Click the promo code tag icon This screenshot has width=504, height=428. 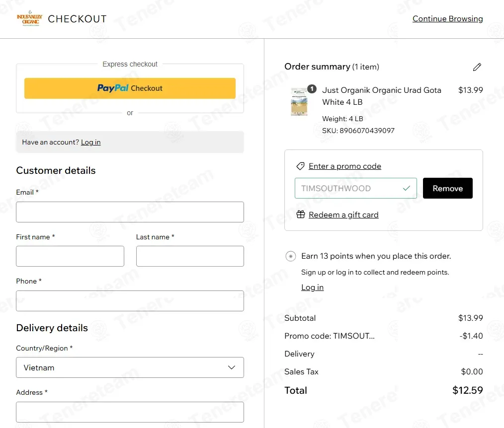pos(300,166)
